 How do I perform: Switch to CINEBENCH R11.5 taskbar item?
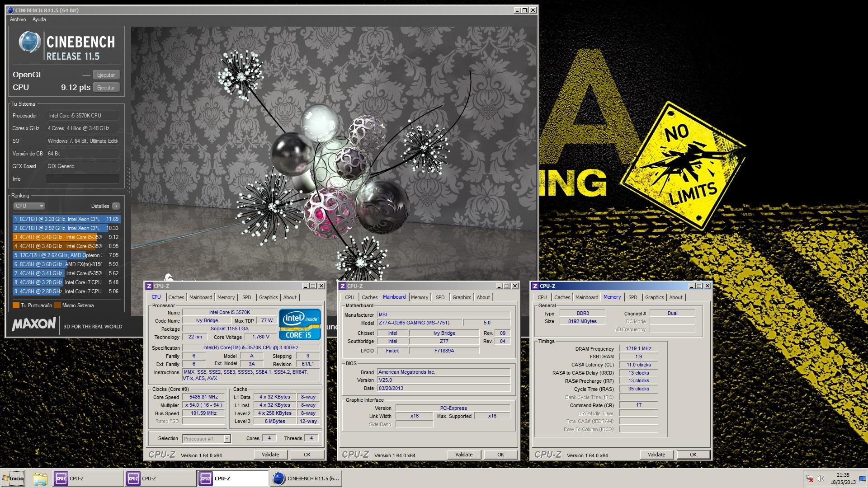tap(306, 479)
